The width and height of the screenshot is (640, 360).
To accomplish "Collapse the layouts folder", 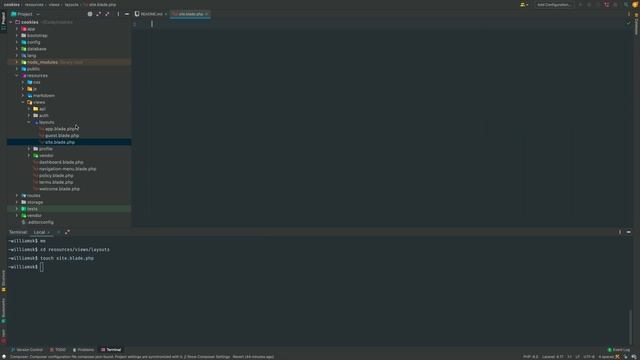I will point(29,122).
